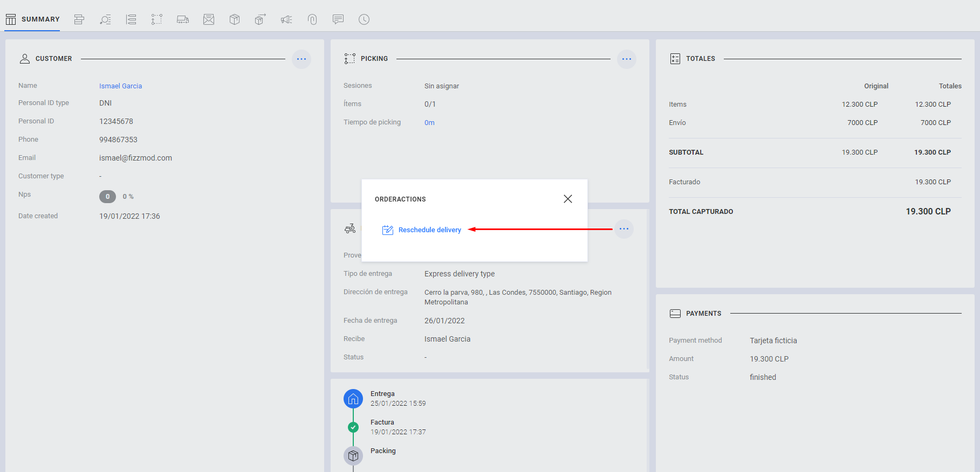
Task: Click the Picking section icon
Action: [x=350, y=59]
